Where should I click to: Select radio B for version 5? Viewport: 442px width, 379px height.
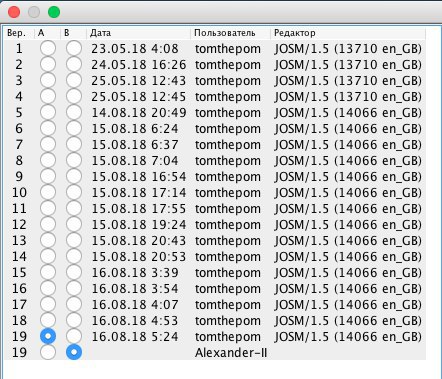coord(74,112)
